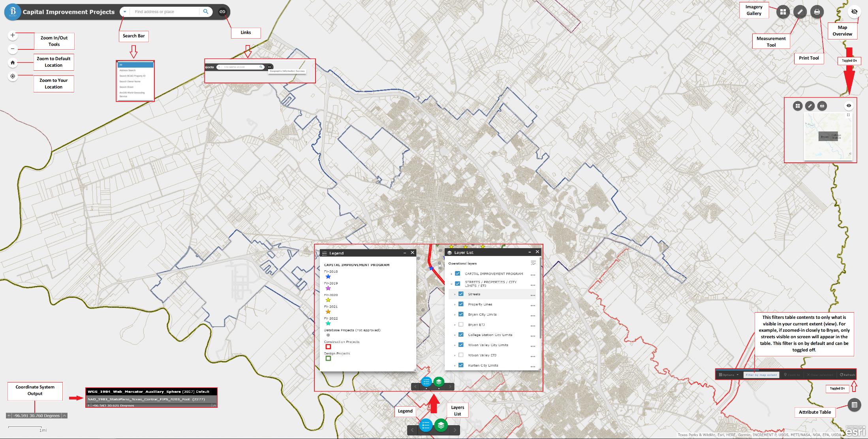Click the Refresh button in table bar
Viewport: 868px width, 439px height.
tap(847, 375)
